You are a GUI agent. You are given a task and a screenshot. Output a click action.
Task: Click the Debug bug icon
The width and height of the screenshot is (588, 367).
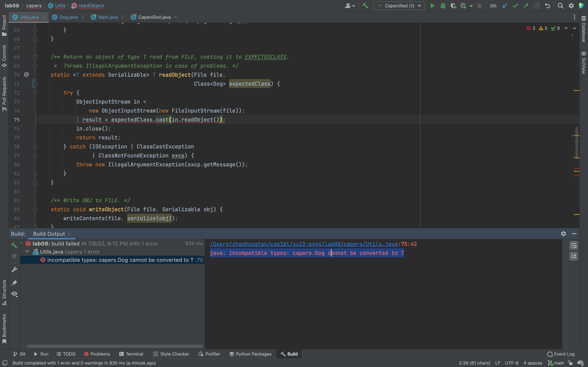[443, 6]
